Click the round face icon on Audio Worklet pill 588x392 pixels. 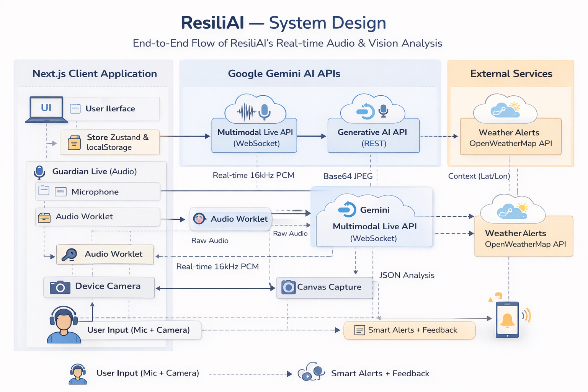coord(199,219)
